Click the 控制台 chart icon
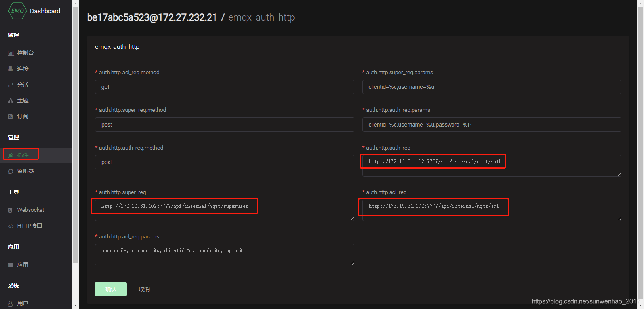This screenshot has width=644, height=309. click(x=11, y=53)
